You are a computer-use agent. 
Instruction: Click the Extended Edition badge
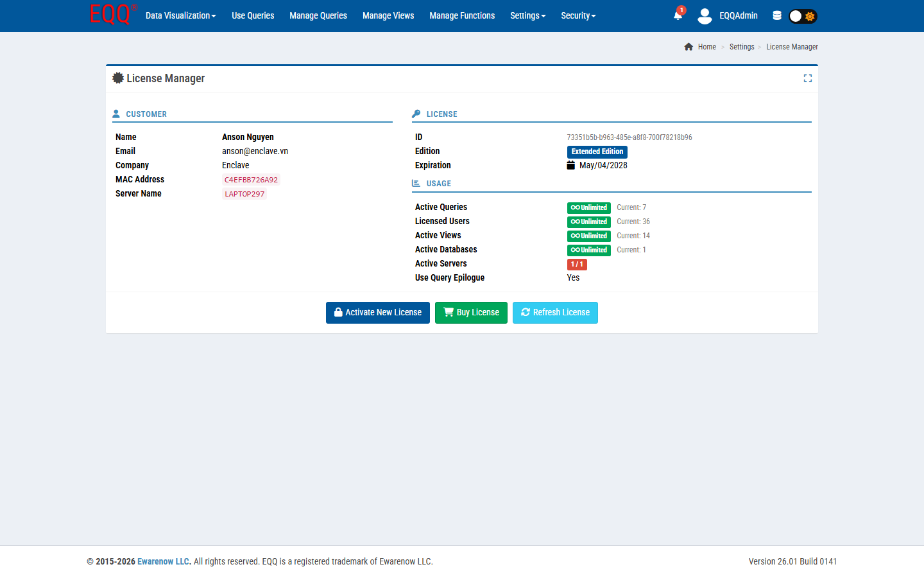coord(597,152)
